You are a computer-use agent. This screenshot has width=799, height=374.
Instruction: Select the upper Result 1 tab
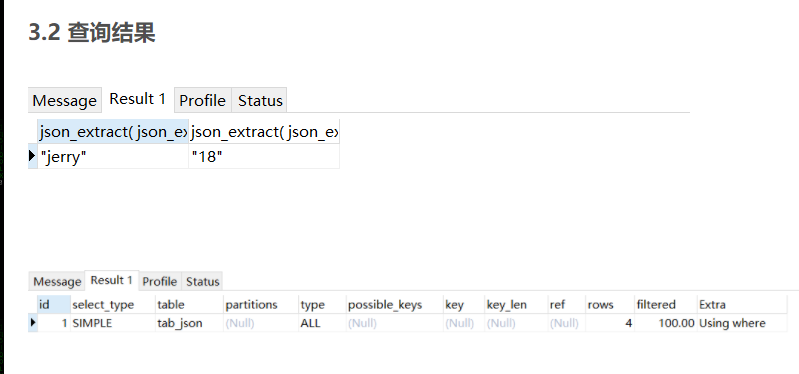tap(138, 99)
